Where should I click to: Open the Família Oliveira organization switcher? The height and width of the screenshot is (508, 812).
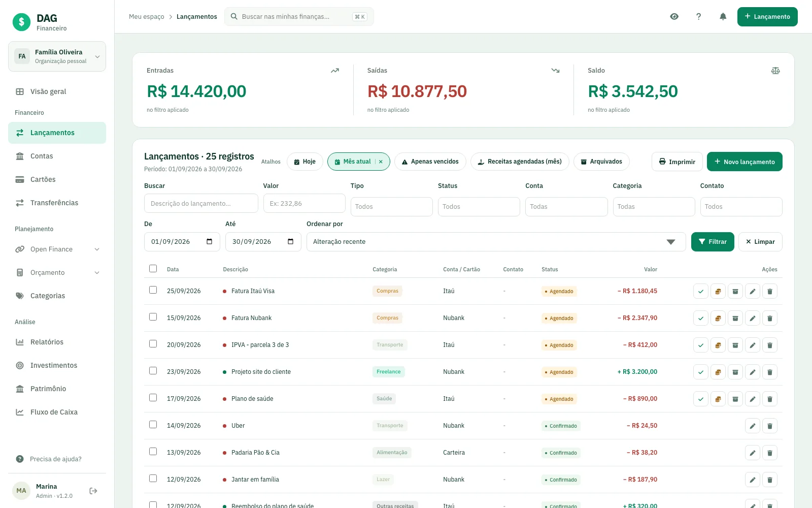tap(57, 56)
